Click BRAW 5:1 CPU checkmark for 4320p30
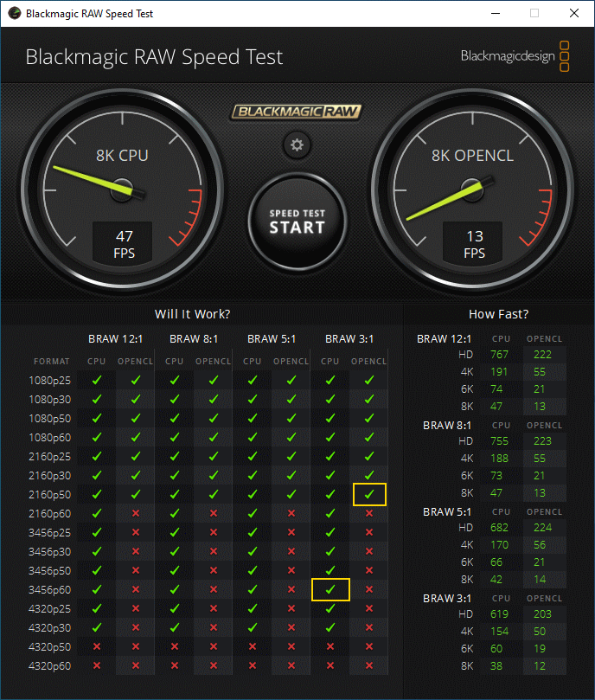Image resolution: width=595 pixels, height=700 pixels. pos(253,627)
